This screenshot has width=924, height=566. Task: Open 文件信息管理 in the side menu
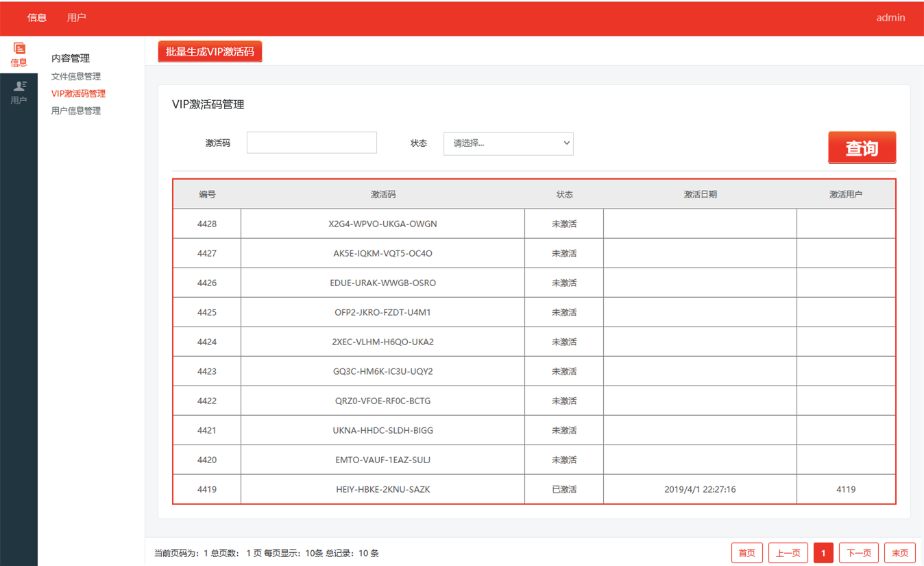tap(76, 76)
